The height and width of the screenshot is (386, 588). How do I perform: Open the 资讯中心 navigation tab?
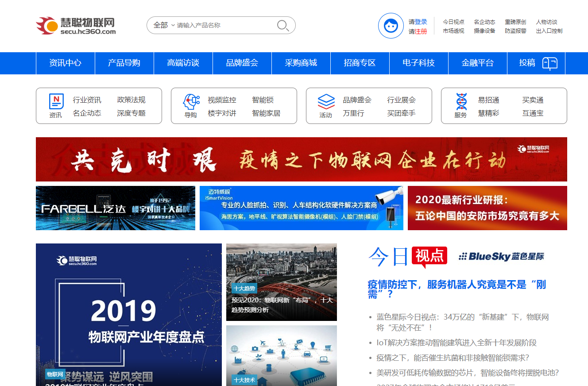pos(66,63)
